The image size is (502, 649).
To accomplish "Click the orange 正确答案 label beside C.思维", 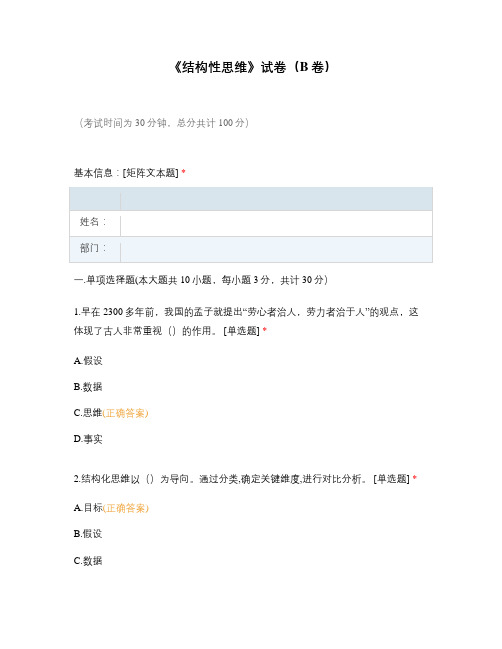I will tap(125, 413).
